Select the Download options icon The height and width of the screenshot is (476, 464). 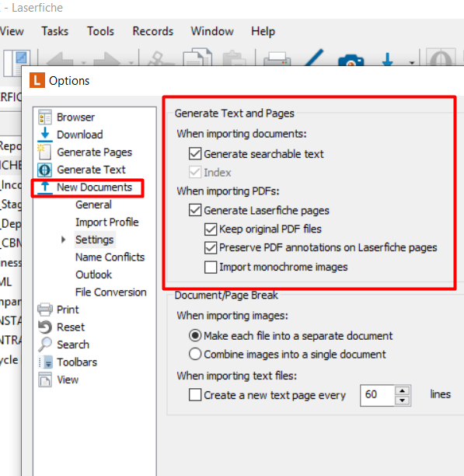pos(45,135)
